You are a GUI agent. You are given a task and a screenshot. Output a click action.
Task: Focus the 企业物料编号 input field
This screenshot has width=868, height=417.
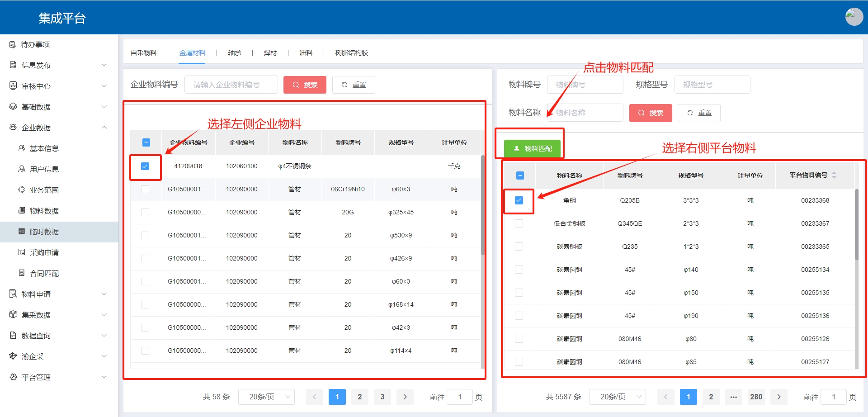pyautogui.click(x=231, y=85)
